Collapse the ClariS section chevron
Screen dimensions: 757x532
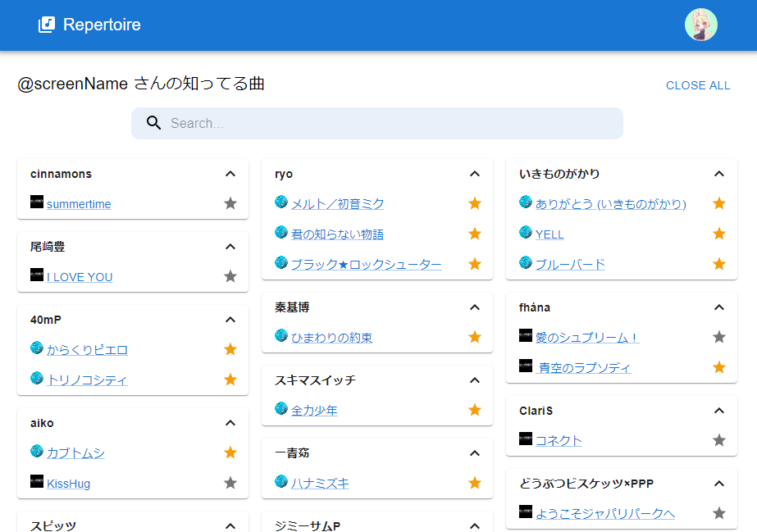tap(718, 411)
